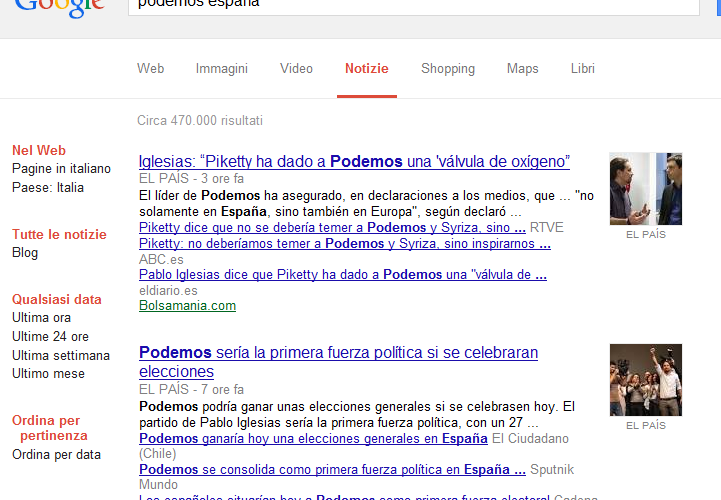721x500 pixels.
Task: Filter by Pagine in italiano
Action: point(61,169)
